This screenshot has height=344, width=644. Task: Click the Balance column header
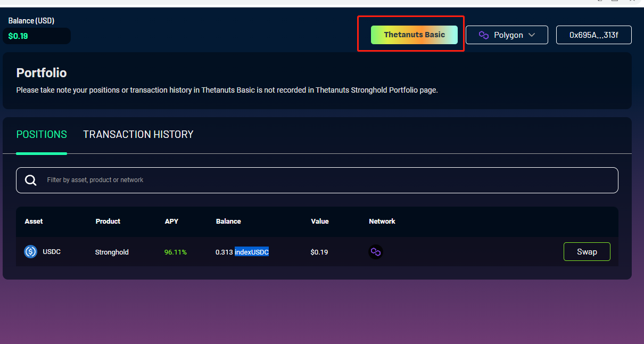tap(228, 221)
